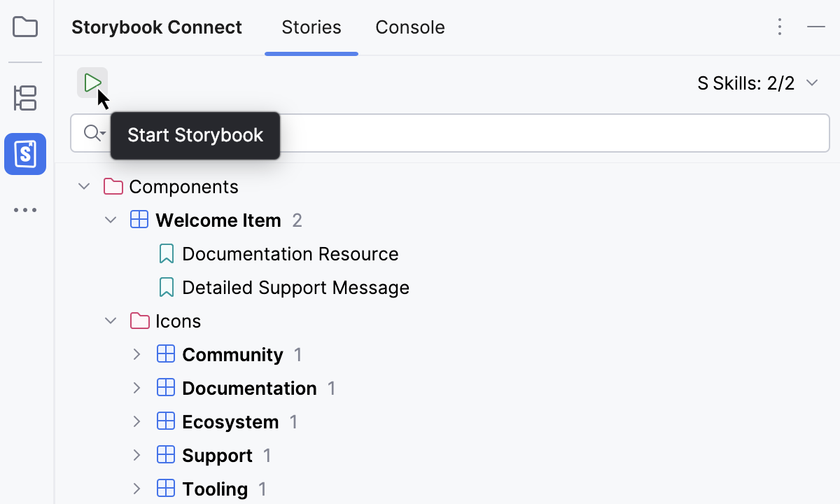Image resolution: width=840 pixels, height=504 pixels.
Task: Click the Start Storybook play icon
Action: coord(92,83)
